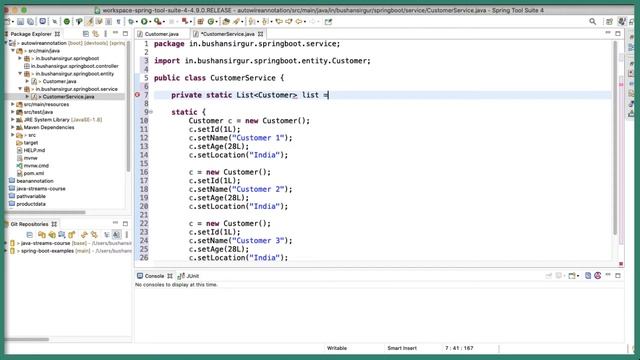
Task: Click the green Run button in the toolbar
Action: point(144,21)
